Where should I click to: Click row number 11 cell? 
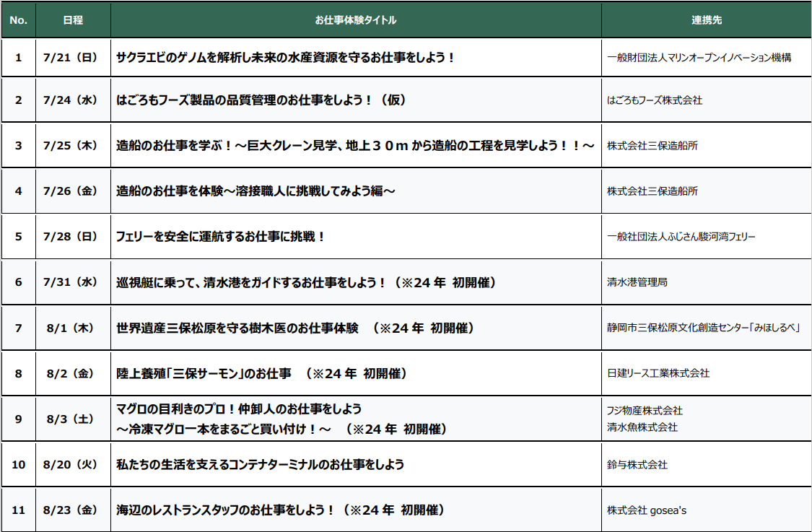click(x=19, y=510)
